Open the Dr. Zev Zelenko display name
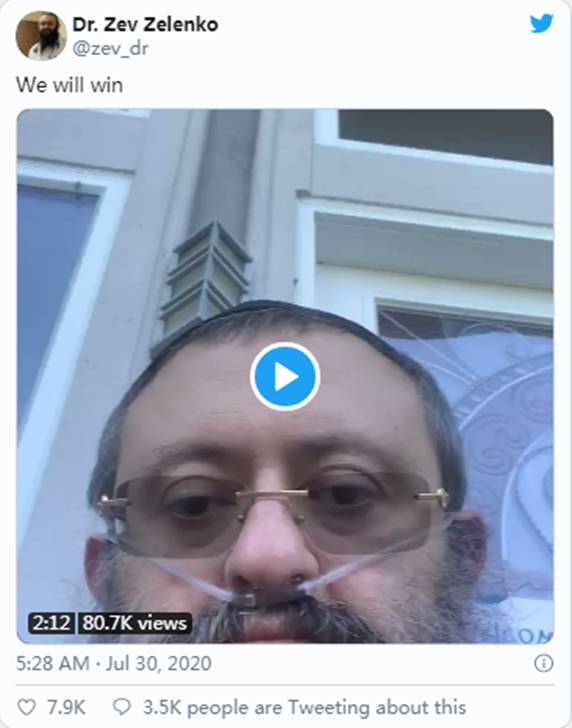Viewport: 572px width, 728px height. pos(145,25)
